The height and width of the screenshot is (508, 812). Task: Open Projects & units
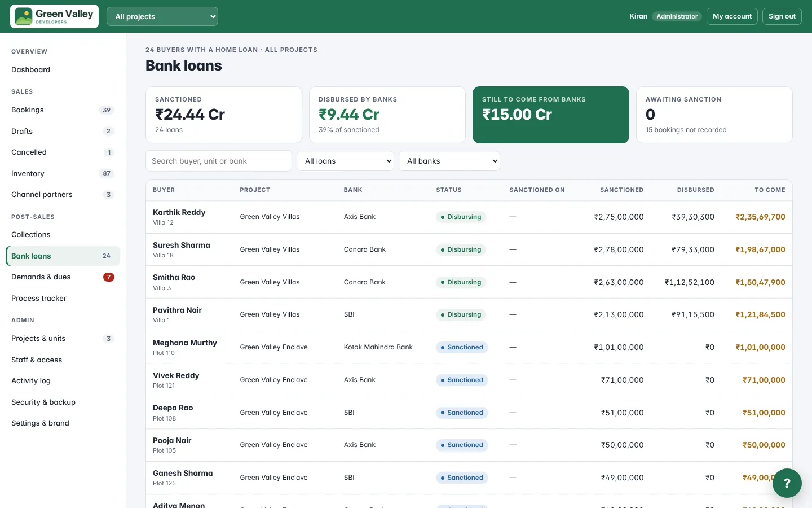63,339
